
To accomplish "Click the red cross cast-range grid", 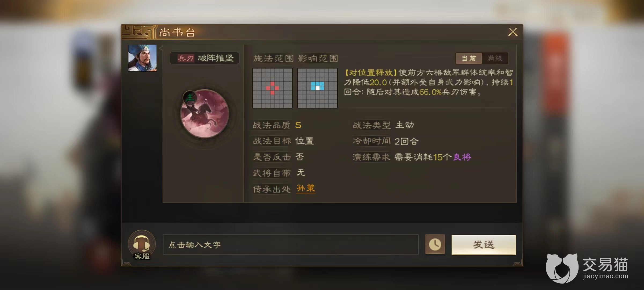I will click(x=272, y=88).
